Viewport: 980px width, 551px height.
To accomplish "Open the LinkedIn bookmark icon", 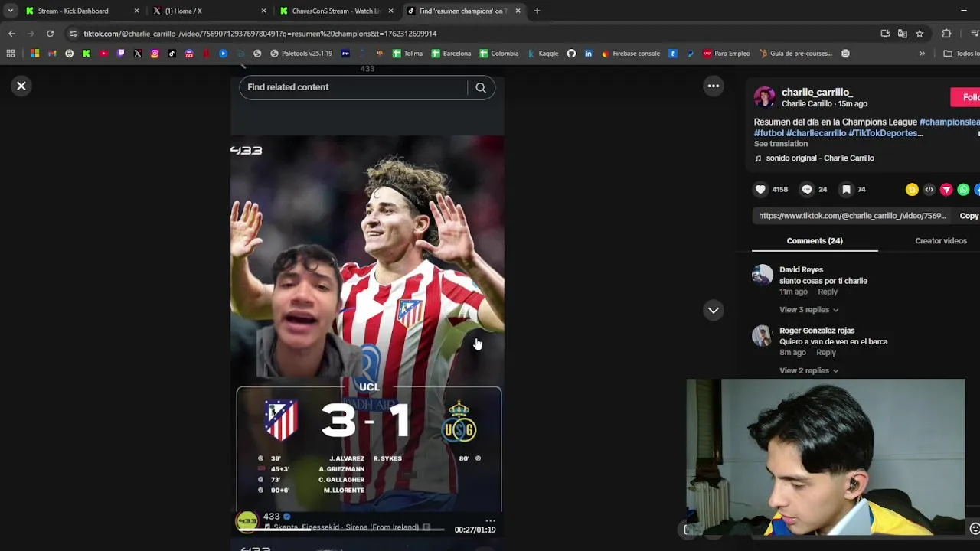I will click(588, 54).
